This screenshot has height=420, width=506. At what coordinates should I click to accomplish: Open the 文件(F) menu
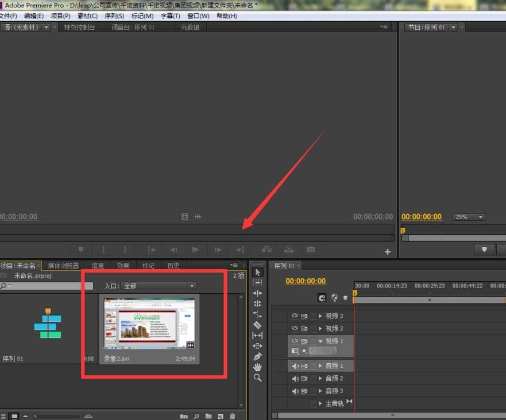pyautogui.click(x=9, y=15)
